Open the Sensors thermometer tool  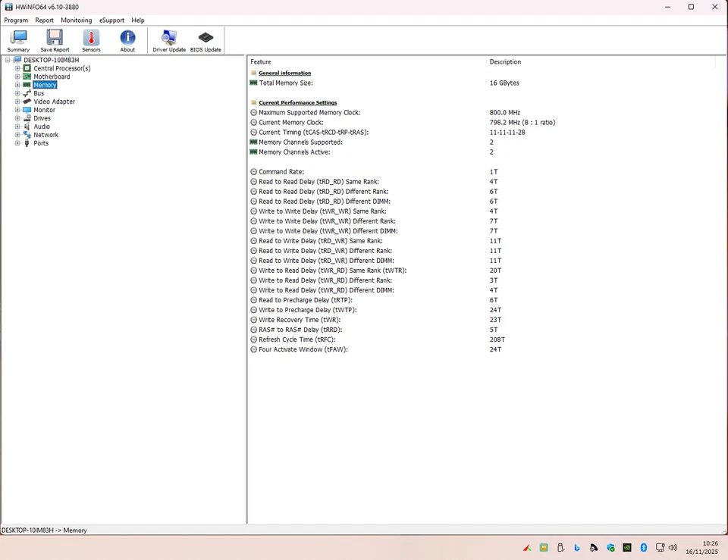coord(91,40)
